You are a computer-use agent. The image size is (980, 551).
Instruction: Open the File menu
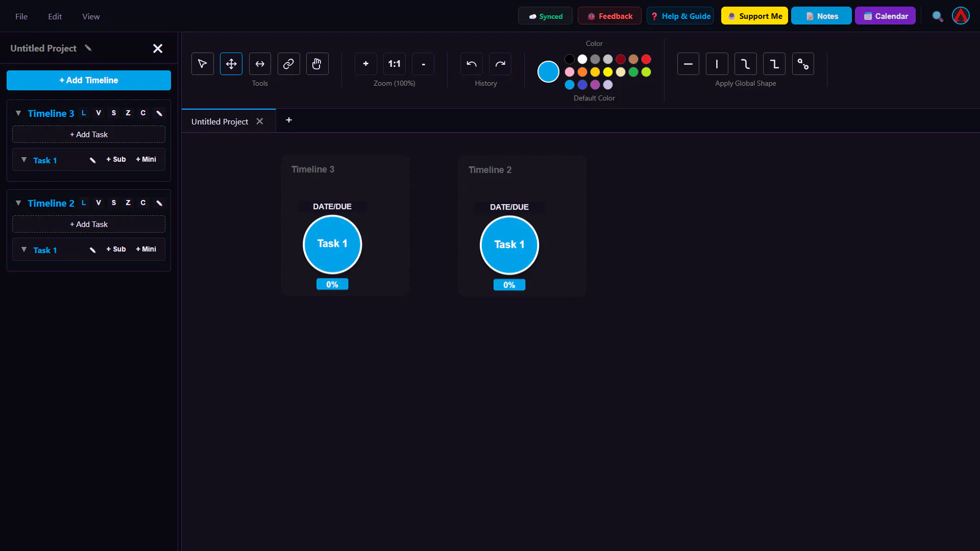21,16
